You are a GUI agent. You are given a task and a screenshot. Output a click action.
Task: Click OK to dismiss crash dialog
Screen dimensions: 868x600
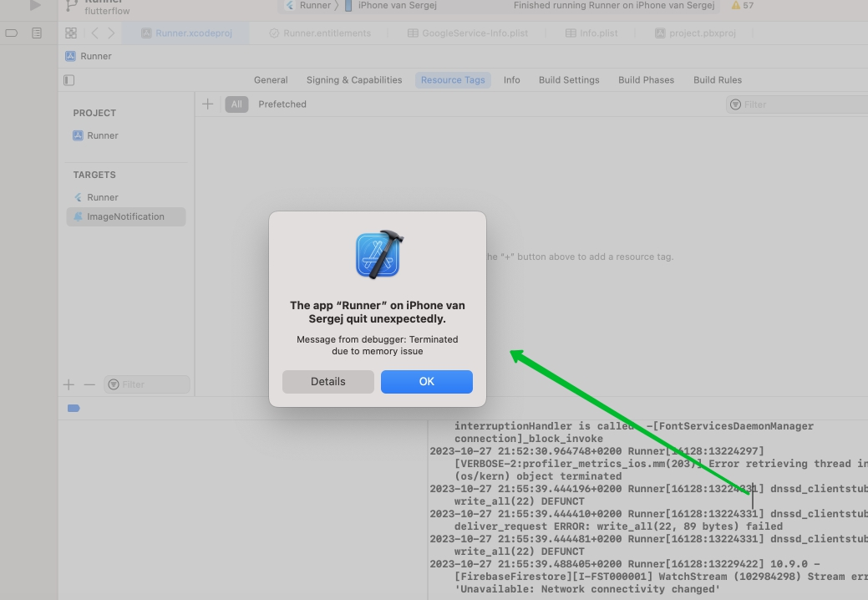click(427, 382)
